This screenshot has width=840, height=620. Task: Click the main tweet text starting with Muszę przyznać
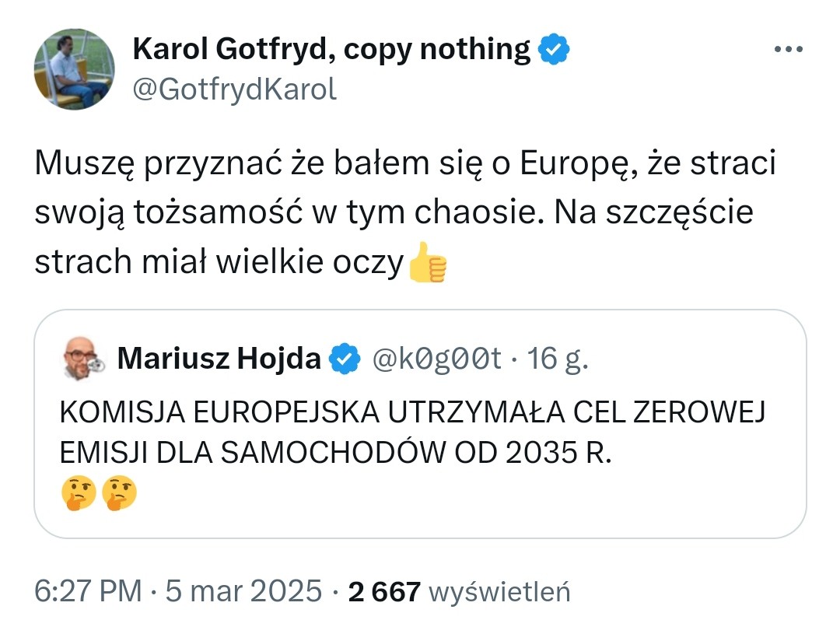405,212
